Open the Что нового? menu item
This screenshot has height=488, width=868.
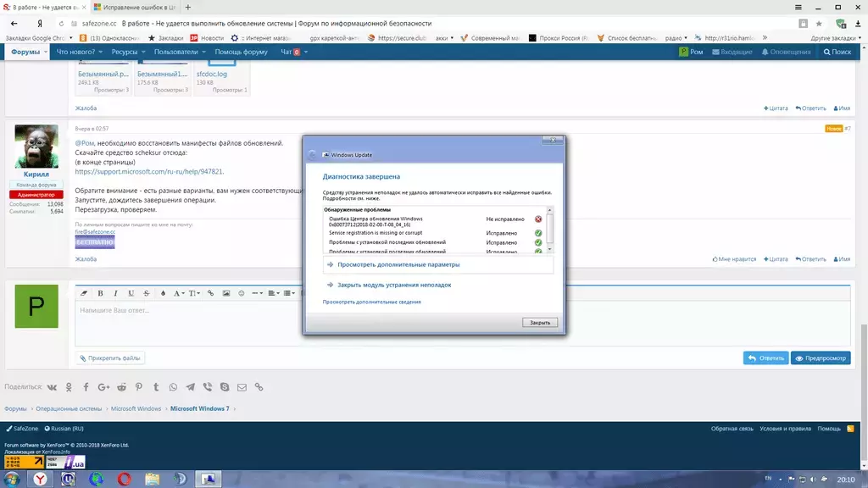click(x=75, y=52)
